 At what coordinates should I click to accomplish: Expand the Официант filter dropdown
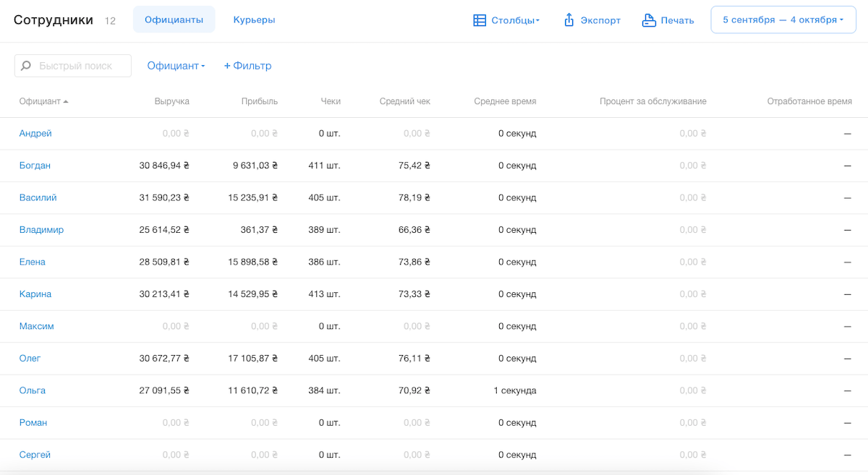coord(176,66)
